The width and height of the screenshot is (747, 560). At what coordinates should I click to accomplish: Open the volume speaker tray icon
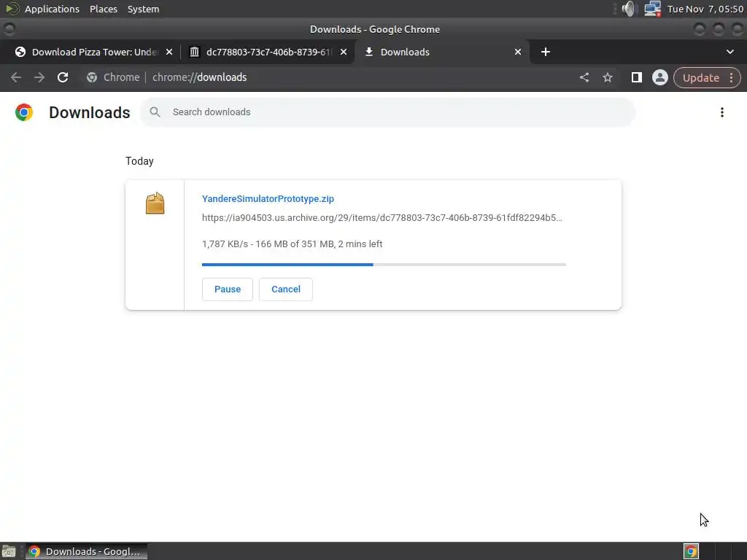tap(629, 9)
